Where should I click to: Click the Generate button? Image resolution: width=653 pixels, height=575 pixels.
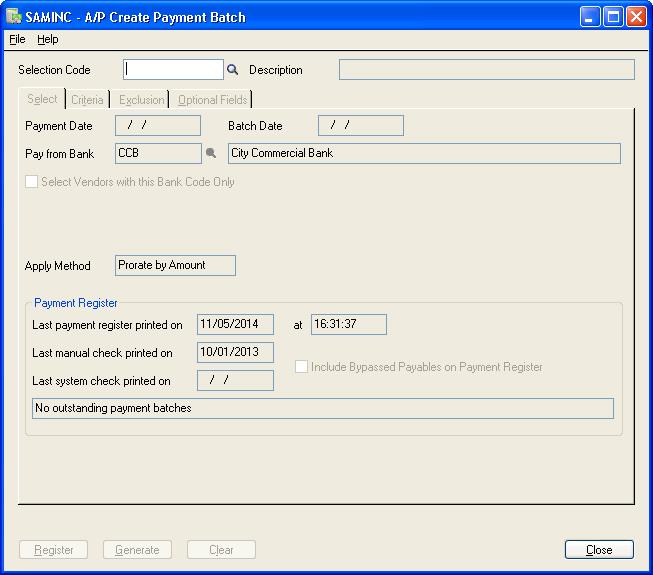137,550
